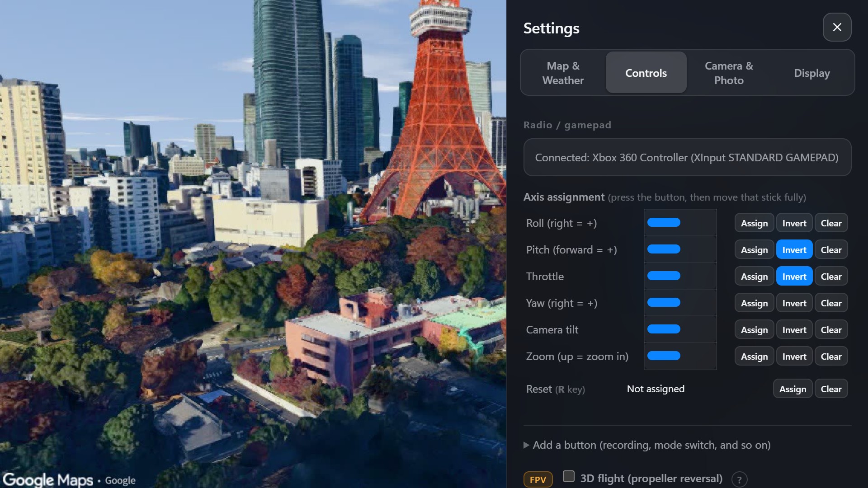Assign the Yaw axis

[x=754, y=303]
